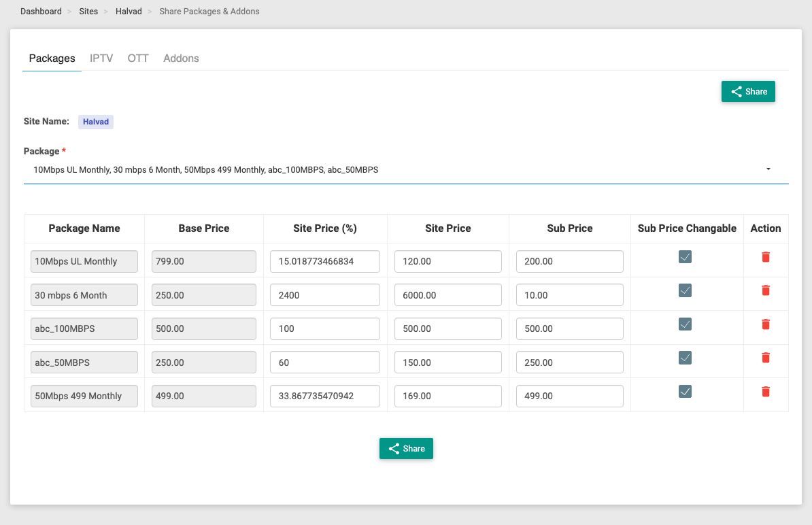
Task: Edit Site Price (%) field showing 2400
Action: tap(324, 295)
